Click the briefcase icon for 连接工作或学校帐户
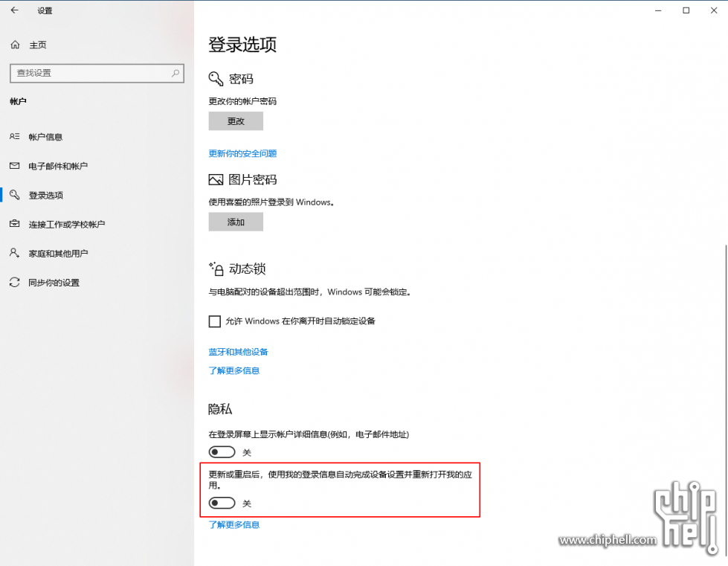Screen dimensions: 728x566 [x=14, y=224]
